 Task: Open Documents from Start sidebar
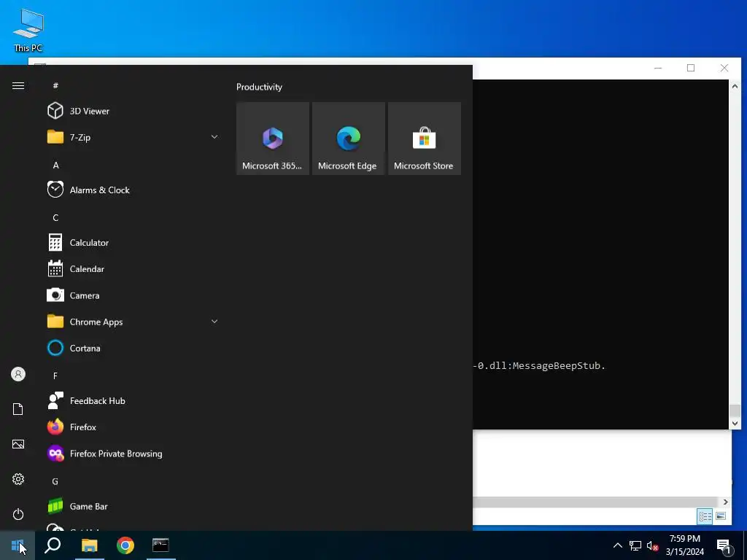tap(18, 409)
